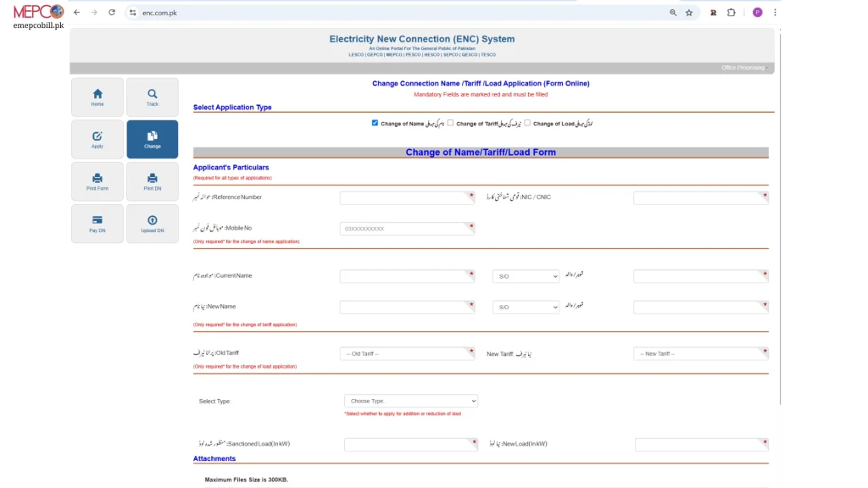
Task: Click the Office Processing link
Action: [x=743, y=68]
